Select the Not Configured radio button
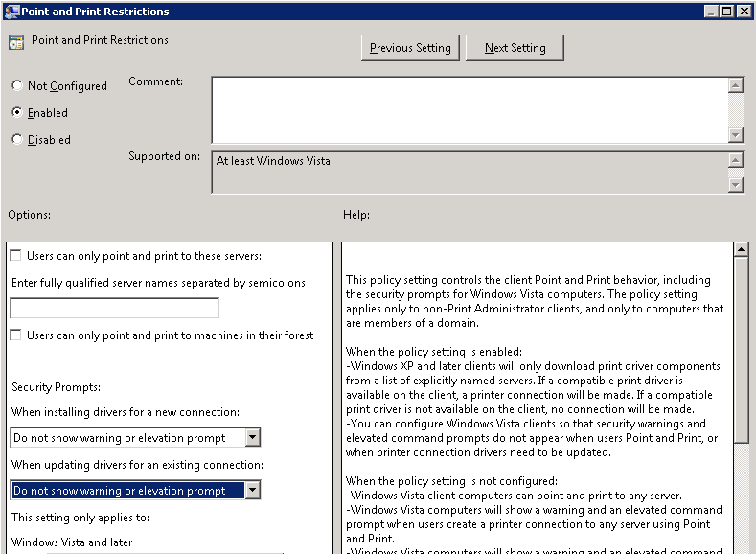Screen dimensions: 756x554 (x=17, y=86)
